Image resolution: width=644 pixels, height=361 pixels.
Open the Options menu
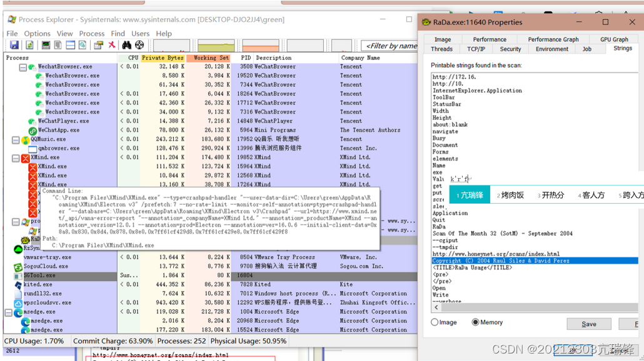point(37,34)
